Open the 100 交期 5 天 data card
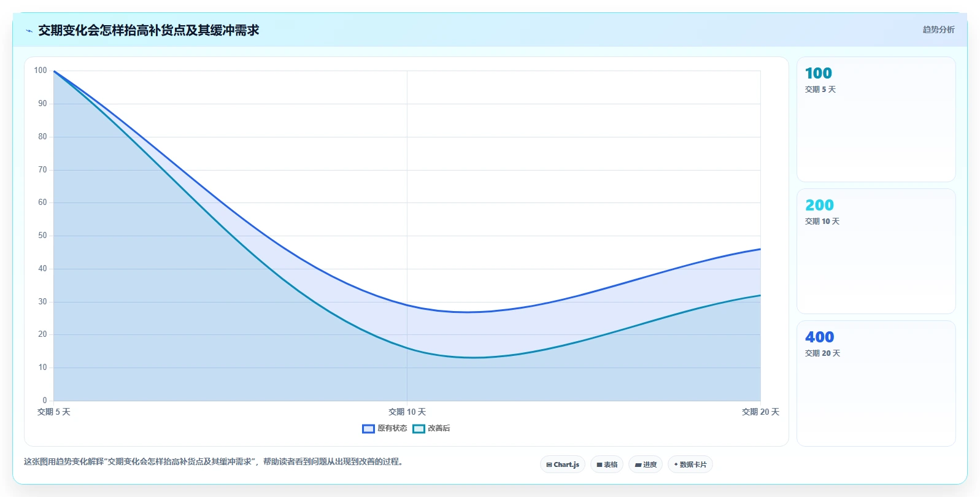The image size is (980, 497). point(876,119)
